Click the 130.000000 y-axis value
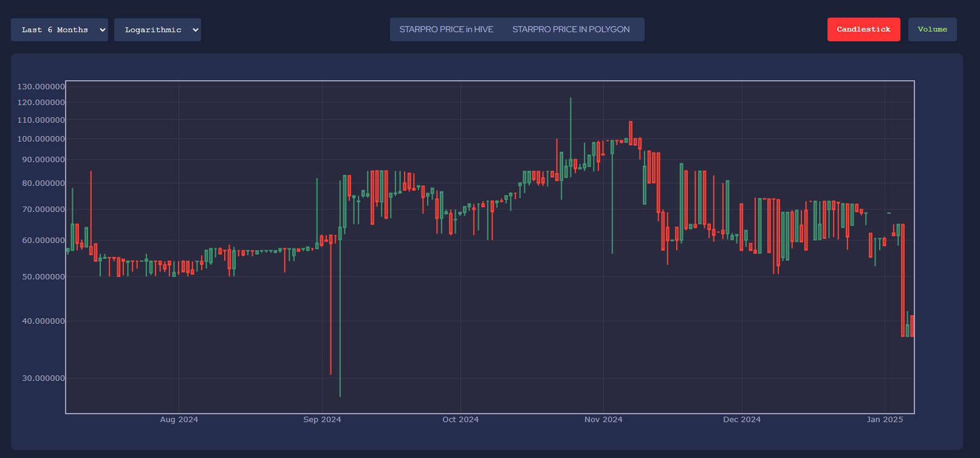The image size is (980, 458). tap(41, 87)
